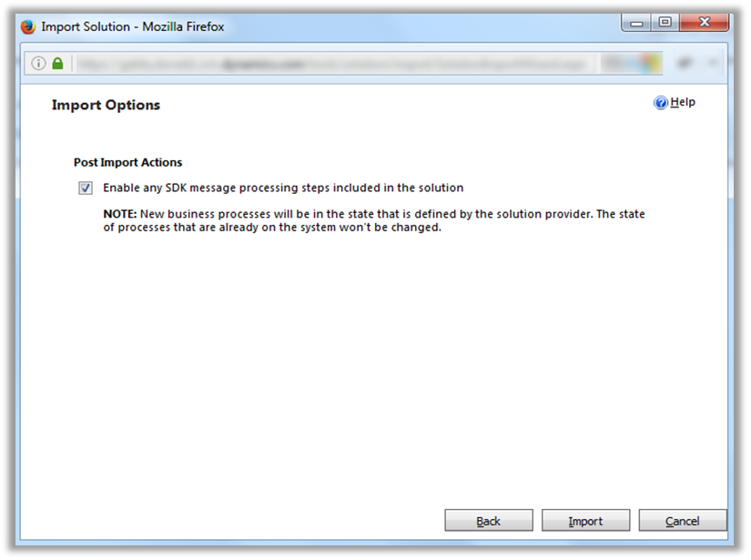Image resolution: width=751 pixels, height=560 pixels.
Task: Minimize the Import Solution window
Action: (637, 23)
